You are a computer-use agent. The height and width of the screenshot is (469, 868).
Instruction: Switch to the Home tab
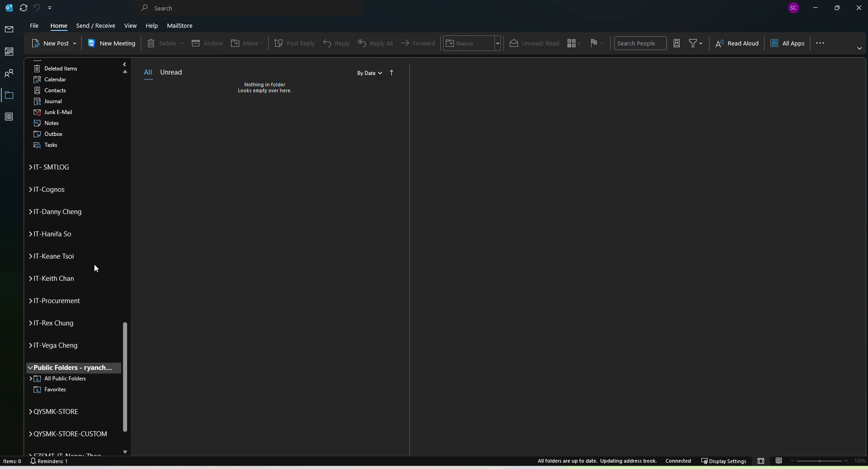coord(59,25)
